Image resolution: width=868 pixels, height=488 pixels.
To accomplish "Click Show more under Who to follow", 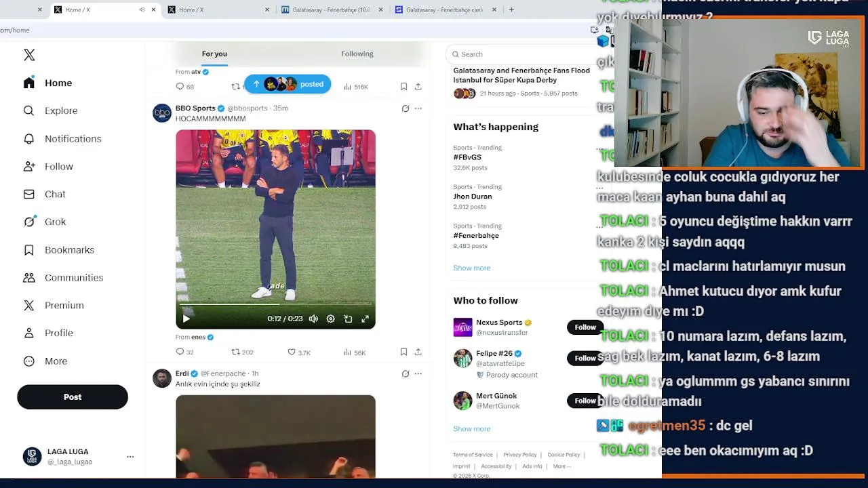I will 471,428.
